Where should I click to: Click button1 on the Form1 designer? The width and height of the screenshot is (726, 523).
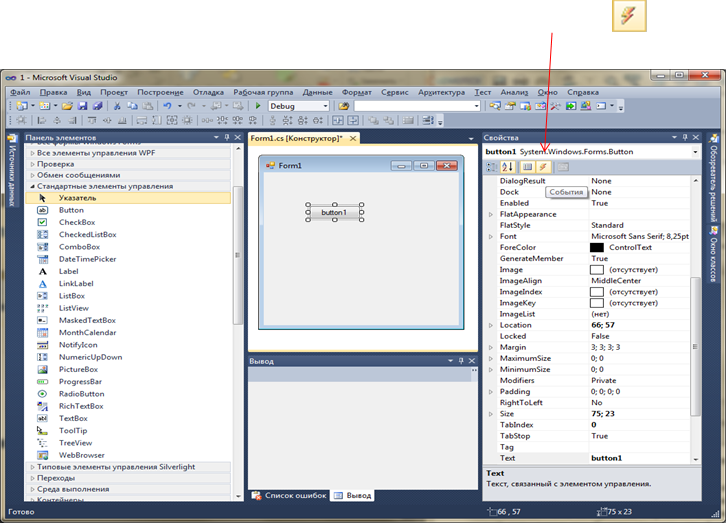click(334, 212)
